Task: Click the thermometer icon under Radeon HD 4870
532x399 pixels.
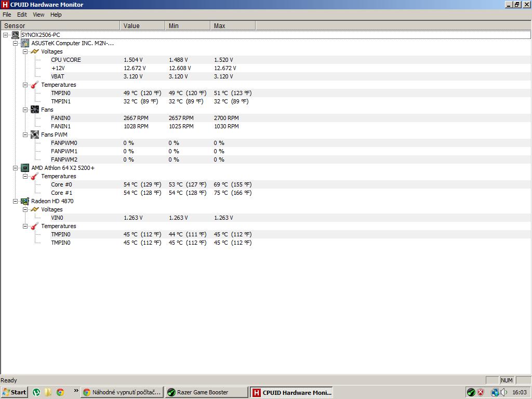Action: [35, 226]
